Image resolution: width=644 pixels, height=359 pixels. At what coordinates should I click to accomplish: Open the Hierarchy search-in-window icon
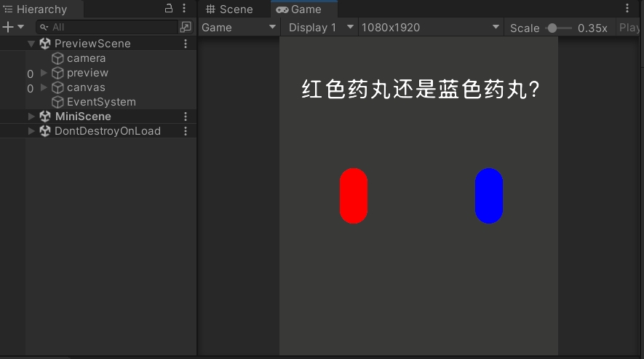pos(186,27)
